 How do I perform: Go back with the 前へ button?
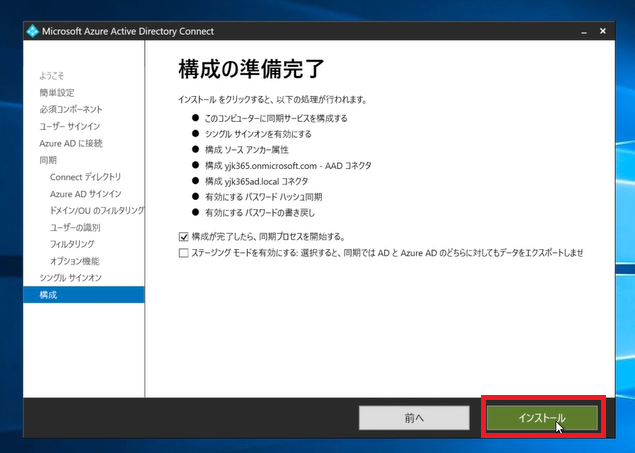414,418
